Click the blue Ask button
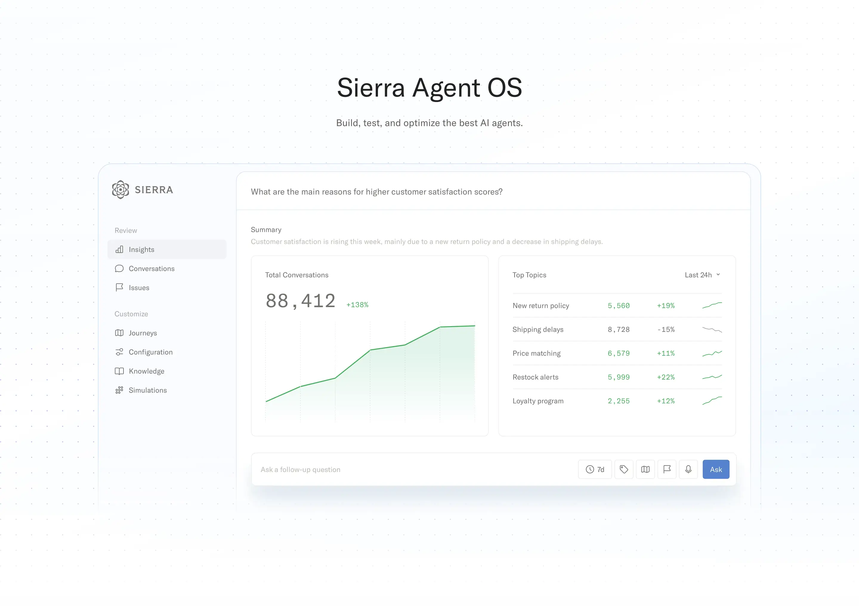The height and width of the screenshot is (616, 859). click(716, 470)
